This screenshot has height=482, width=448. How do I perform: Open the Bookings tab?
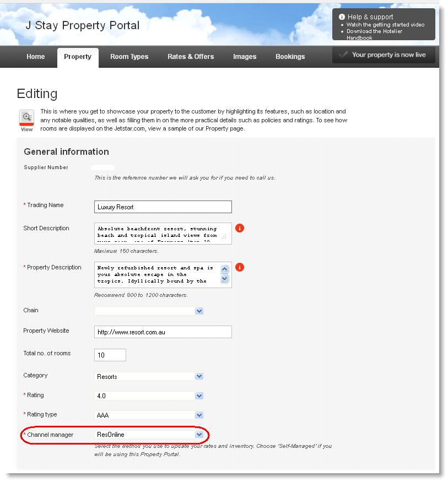click(x=290, y=57)
